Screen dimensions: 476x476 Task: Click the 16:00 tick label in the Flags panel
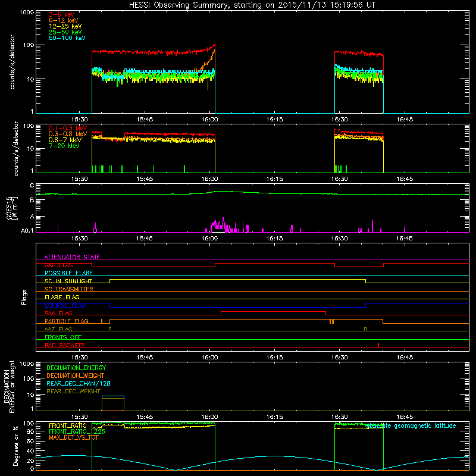(x=209, y=358)
